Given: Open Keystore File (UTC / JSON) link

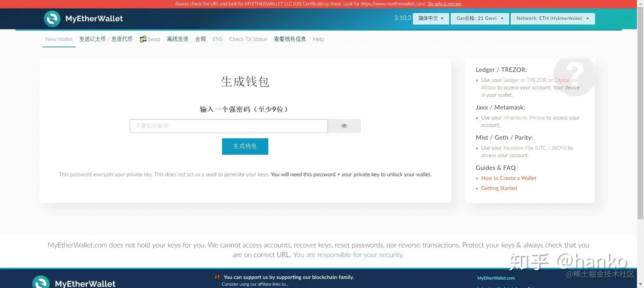Looking at the screenshot, I should tap(535, 148).
